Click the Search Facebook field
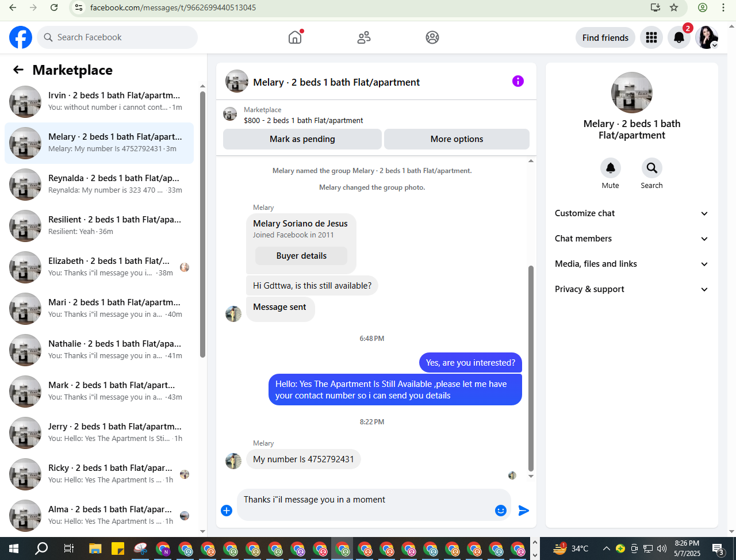This screenshot has width=736, height=560. [118, 37]
